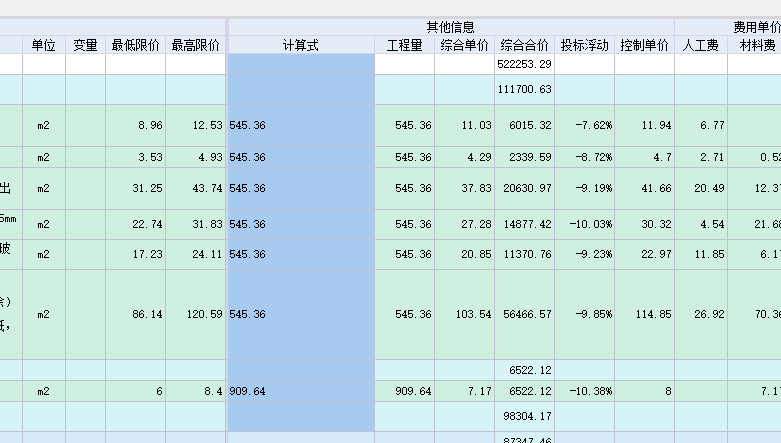Screen dimensions: 781x443
Task: Select maximum price cell 12.53
Action: click(196, 125)
